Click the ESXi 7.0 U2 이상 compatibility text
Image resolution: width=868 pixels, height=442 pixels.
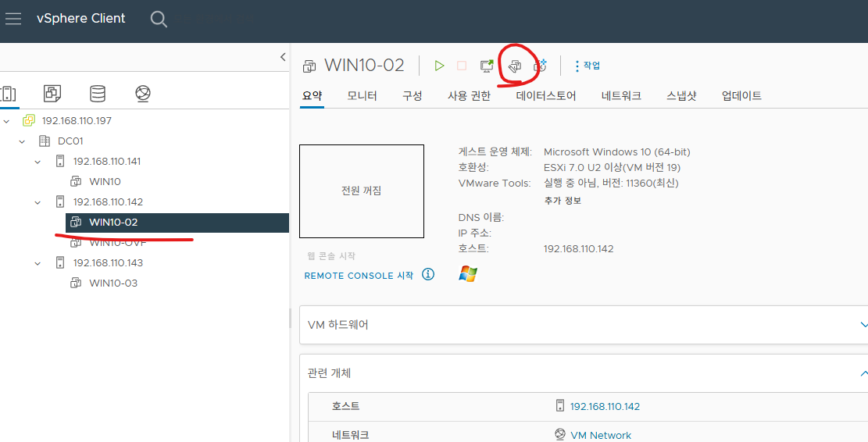[612, 168]
